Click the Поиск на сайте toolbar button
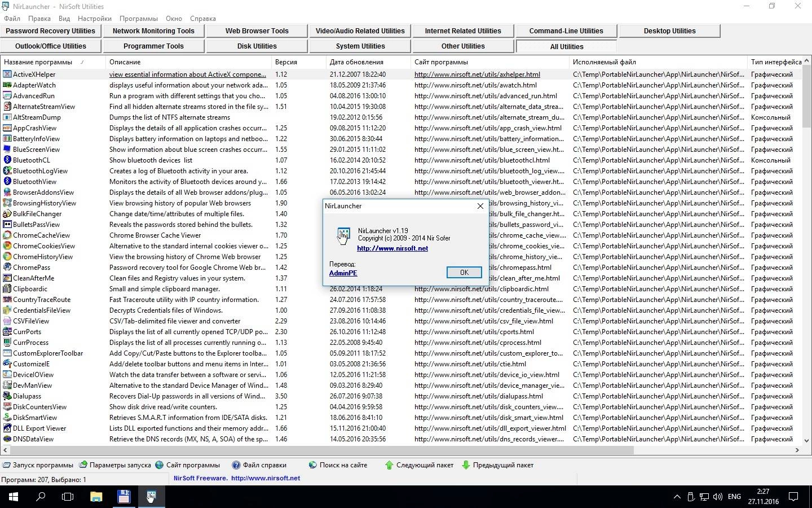 tap(338, 465)
